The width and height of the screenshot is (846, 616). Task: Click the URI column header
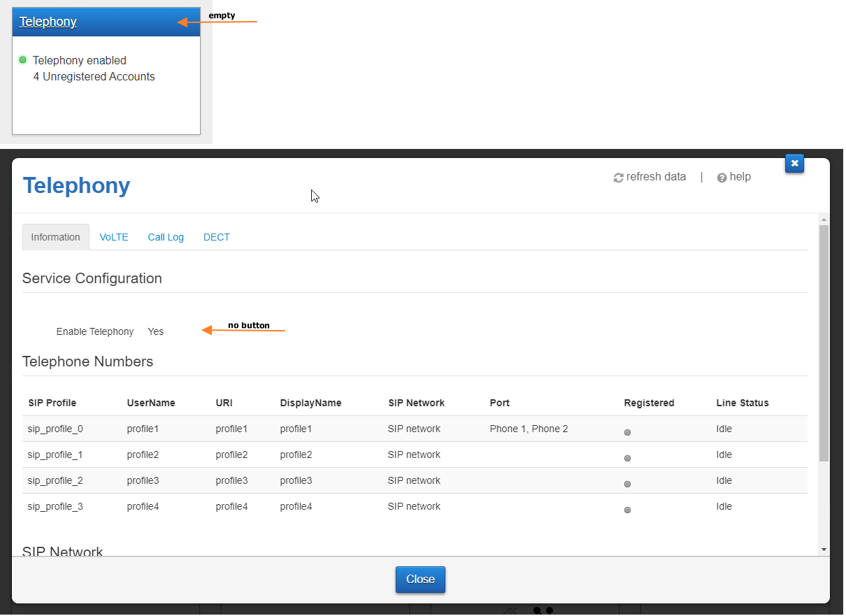click(224, 403)
